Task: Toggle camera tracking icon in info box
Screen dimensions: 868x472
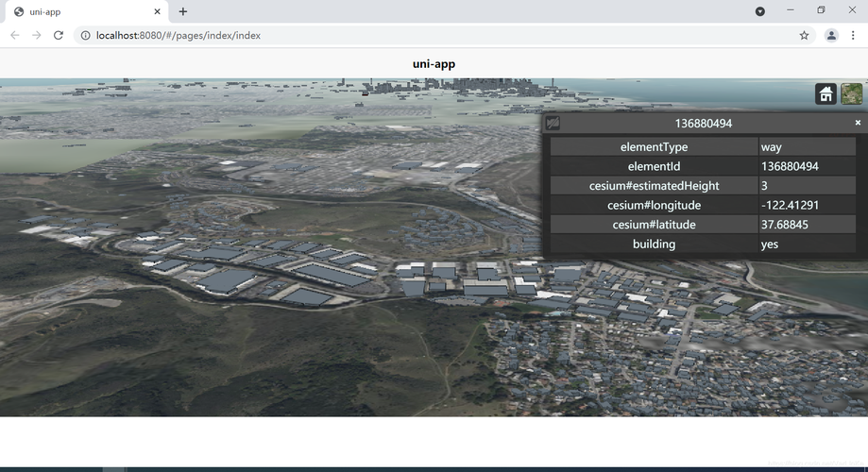Action: [553, 123]
